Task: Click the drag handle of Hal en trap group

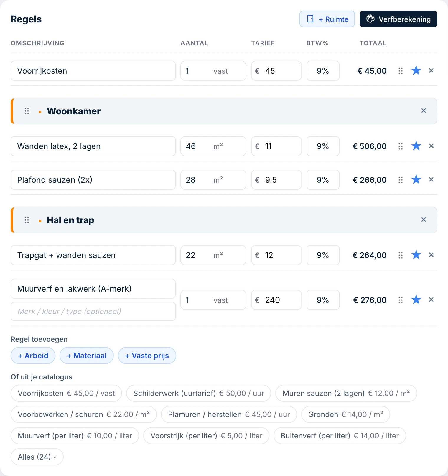Action: click(27, 220)
